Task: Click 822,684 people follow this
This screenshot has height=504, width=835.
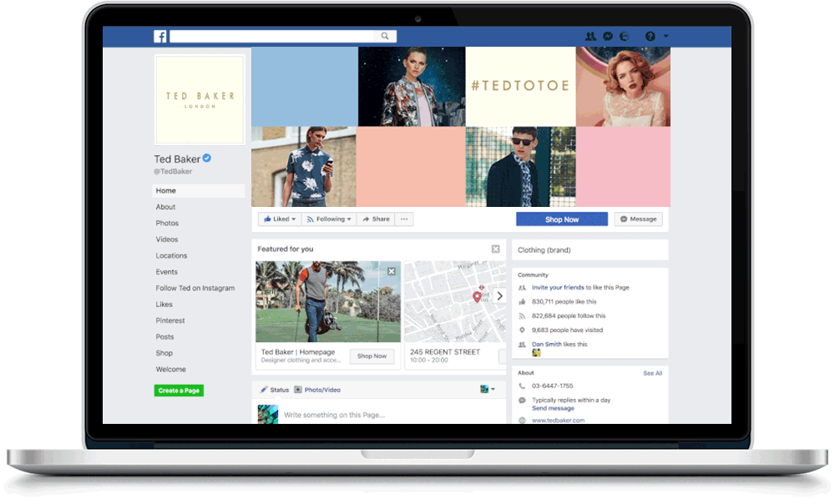Action: (x=568, y=316)
